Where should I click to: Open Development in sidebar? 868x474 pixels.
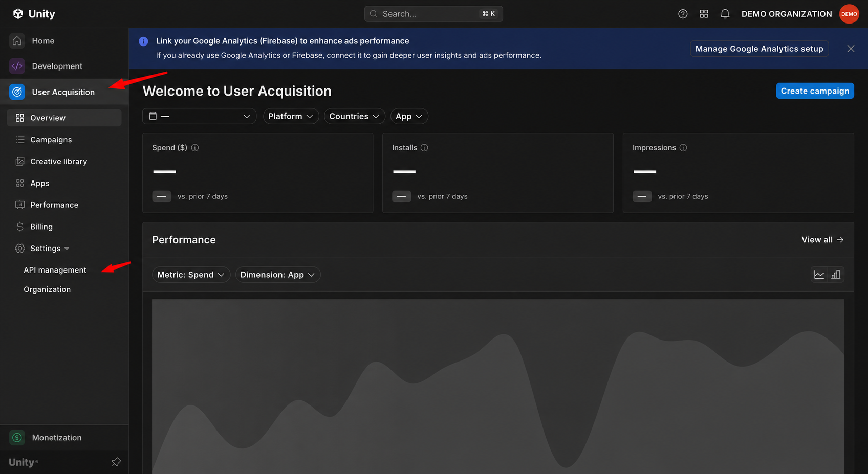[x=64, y=66]
